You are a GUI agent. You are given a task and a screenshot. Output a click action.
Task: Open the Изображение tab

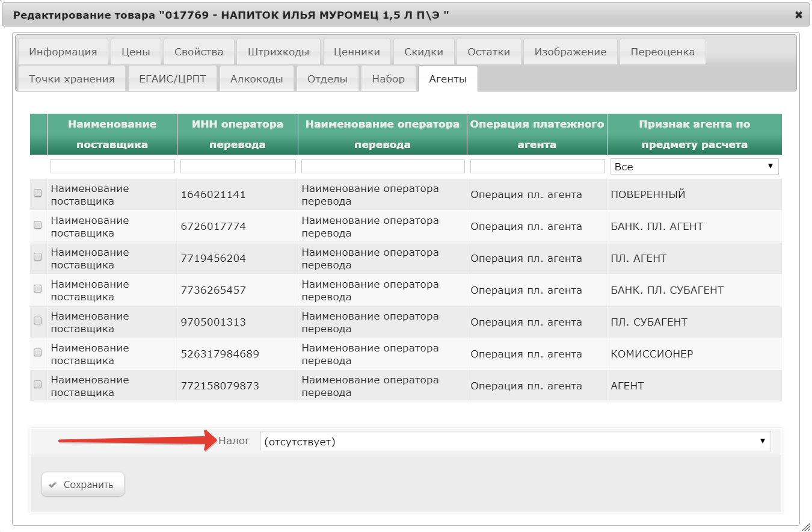click(x=571, y=52)
